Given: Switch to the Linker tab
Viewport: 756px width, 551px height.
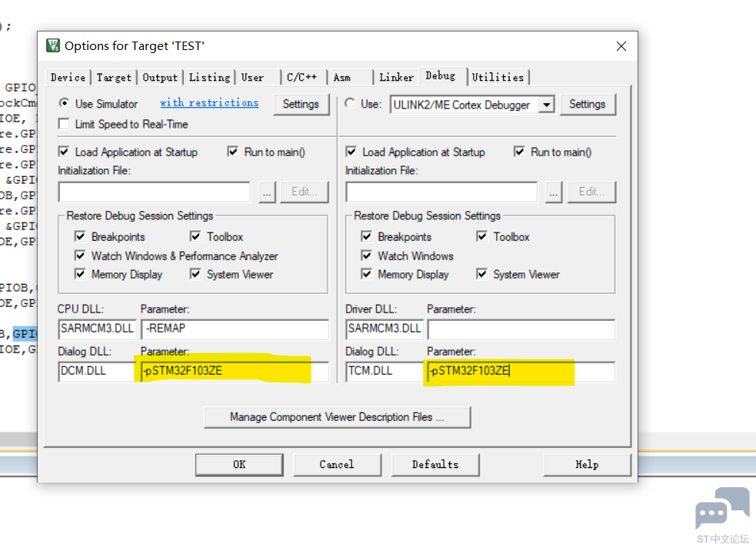Looking at the screenshot, I should pyautogui.click(x=396, y=77).
